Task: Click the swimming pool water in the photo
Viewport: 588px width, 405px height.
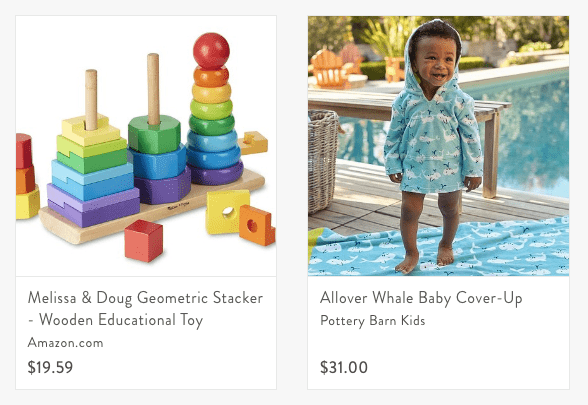Action: pos(534,135)
